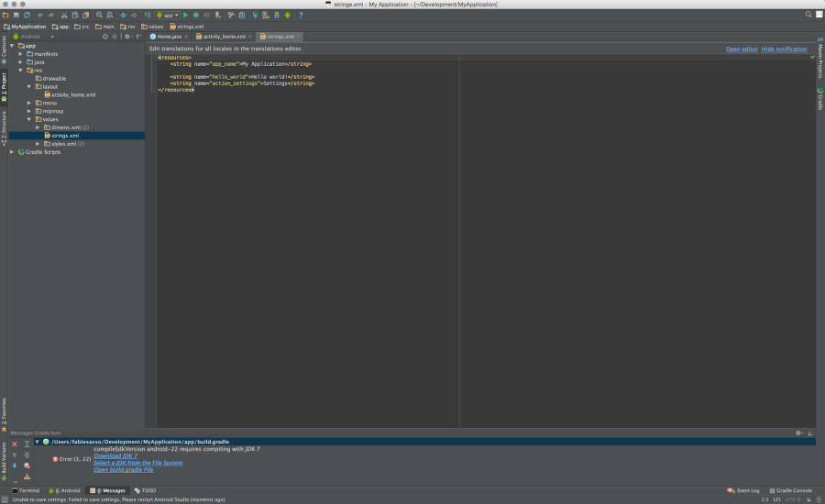Viewport: 825px width, 504px height.
Task: Click the Download JDK 7 link
Action: 115,456
